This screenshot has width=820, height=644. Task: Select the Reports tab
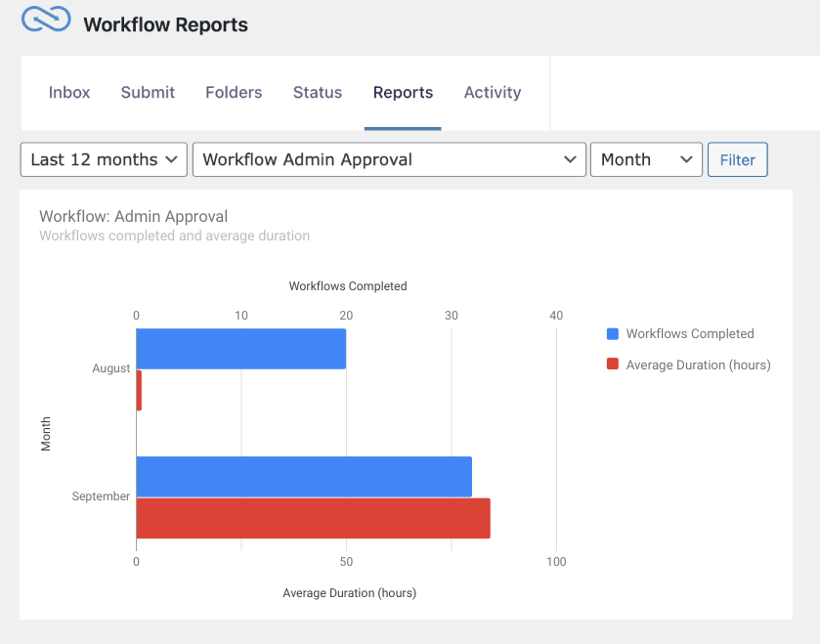click(403, 93)
